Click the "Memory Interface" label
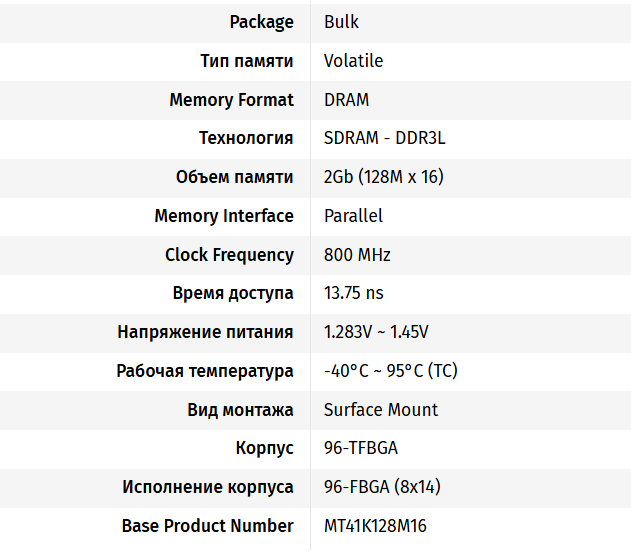Viewport: 631px width, 556px height. pos(224,216)
